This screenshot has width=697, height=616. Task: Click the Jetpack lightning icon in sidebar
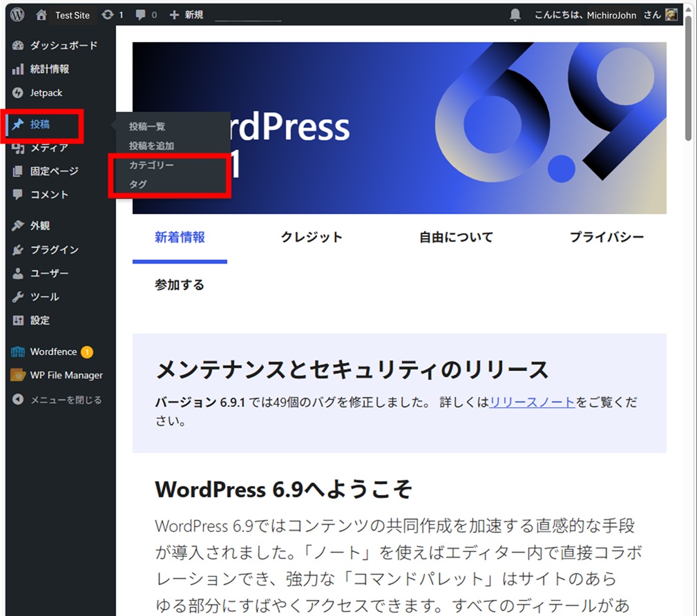[18, 93]
